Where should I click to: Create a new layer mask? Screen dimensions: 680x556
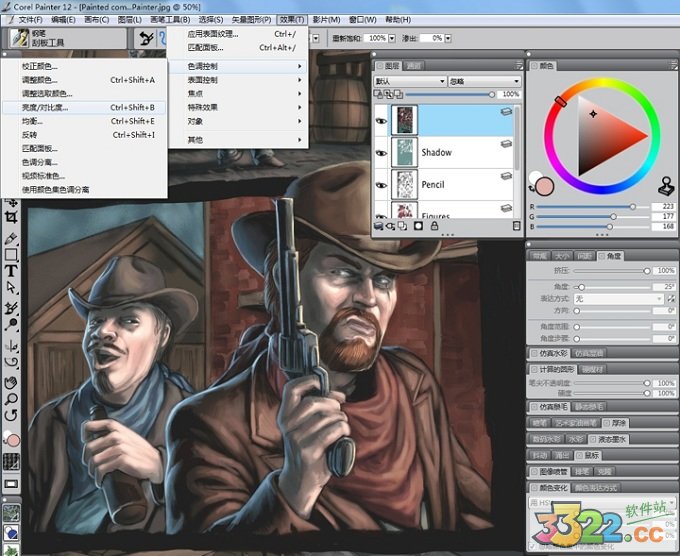418,226
